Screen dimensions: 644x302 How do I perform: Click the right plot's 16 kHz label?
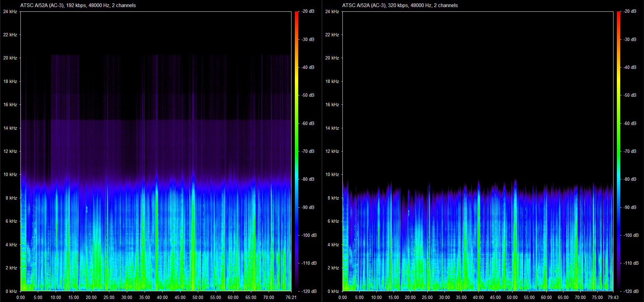[x=332, y=104]
